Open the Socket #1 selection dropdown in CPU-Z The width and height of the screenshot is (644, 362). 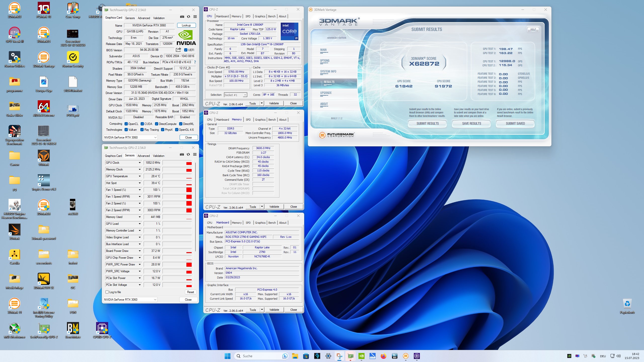point(235,95)
